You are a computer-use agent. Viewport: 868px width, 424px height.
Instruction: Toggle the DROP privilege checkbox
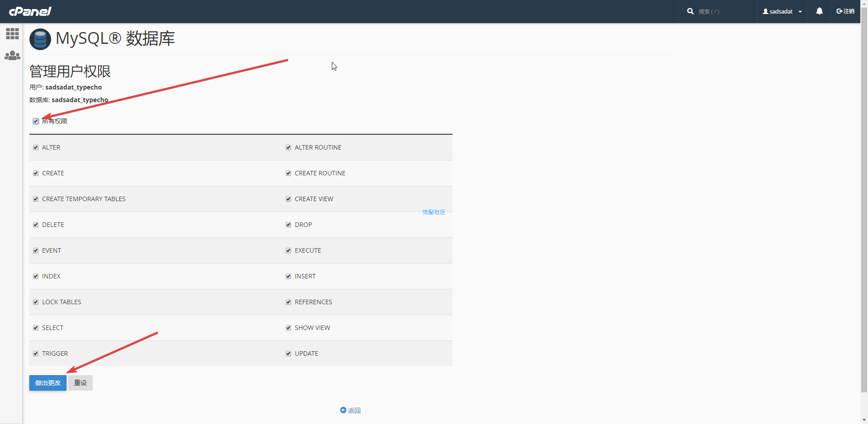pos(288,225)
